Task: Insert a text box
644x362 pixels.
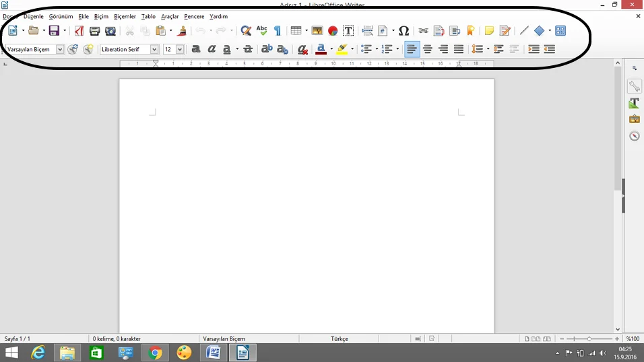Action: pos(348,30)
